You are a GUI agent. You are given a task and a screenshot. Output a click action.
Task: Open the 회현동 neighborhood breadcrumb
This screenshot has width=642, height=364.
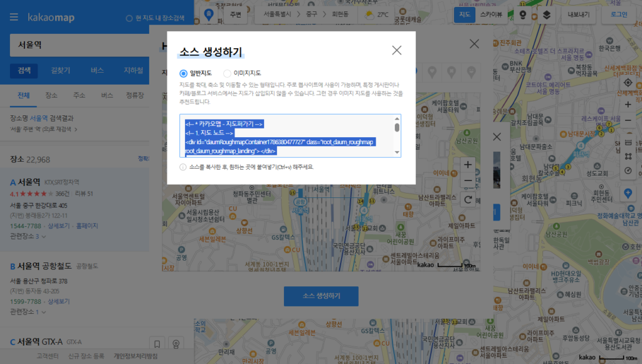point(340,14)
